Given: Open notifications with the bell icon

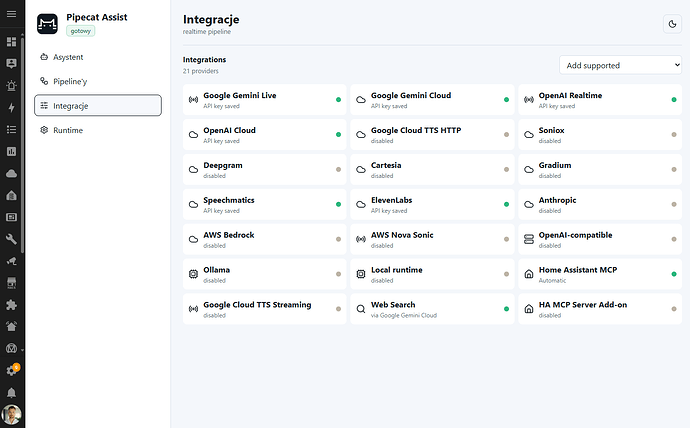Looking at the screenshot, I should tap(11, 393).
